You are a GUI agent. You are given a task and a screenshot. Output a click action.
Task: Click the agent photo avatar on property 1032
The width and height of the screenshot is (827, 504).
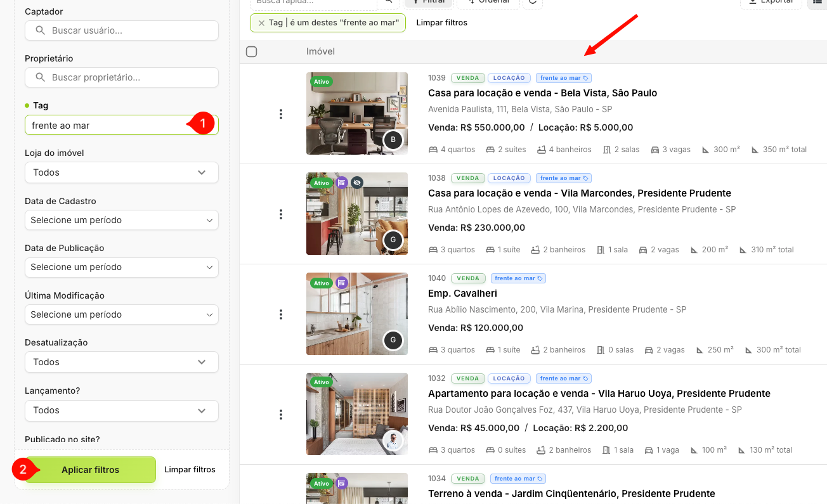(x=393, y=440)
